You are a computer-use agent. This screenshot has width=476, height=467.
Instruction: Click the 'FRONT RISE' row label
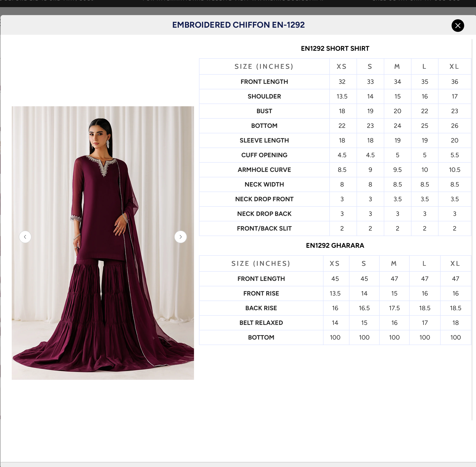[x=261, y=293]
